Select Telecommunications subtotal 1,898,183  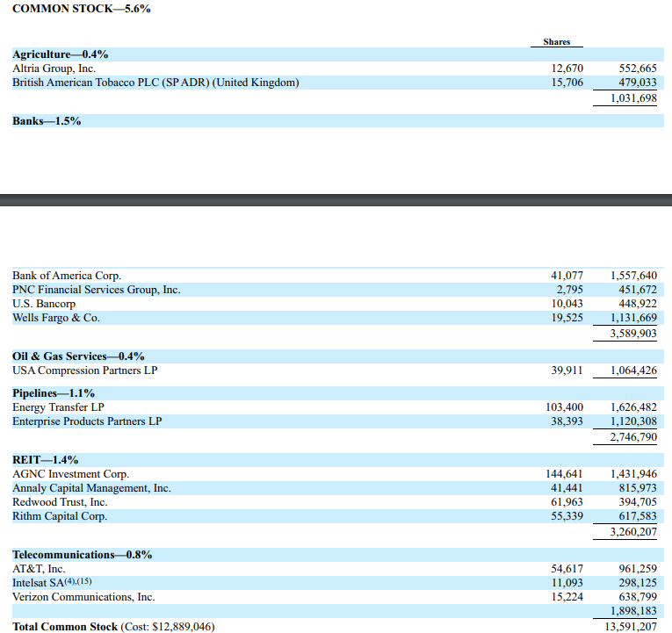(633, 612)
